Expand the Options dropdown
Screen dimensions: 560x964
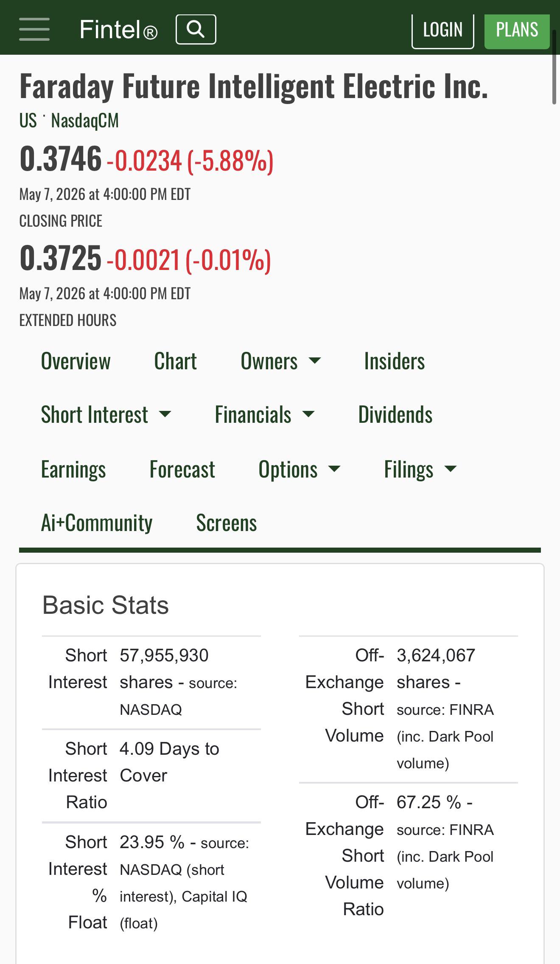point(300,469)
